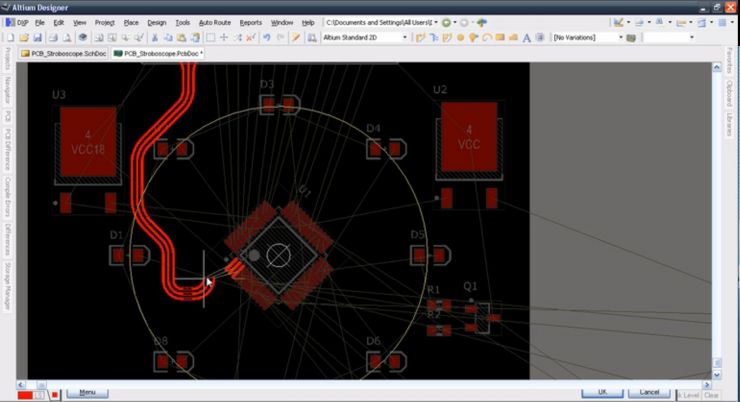The height and width of the screenshot is (402, 740).
Task: Open the Storage Manager side panel tab
Action: 8,286
